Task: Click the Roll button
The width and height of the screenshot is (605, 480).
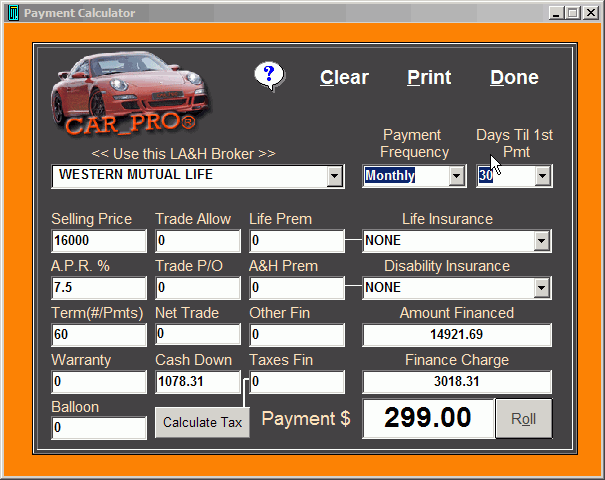Action: 524,419
